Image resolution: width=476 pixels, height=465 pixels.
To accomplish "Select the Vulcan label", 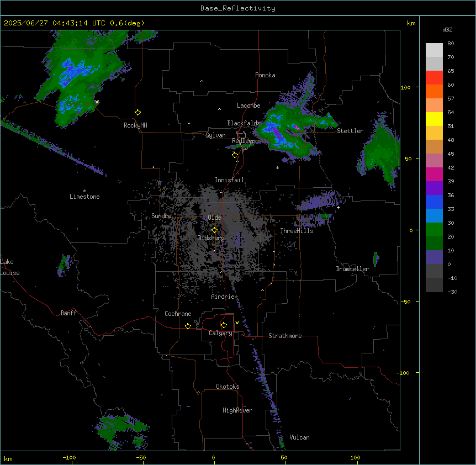I will point(300,437).
